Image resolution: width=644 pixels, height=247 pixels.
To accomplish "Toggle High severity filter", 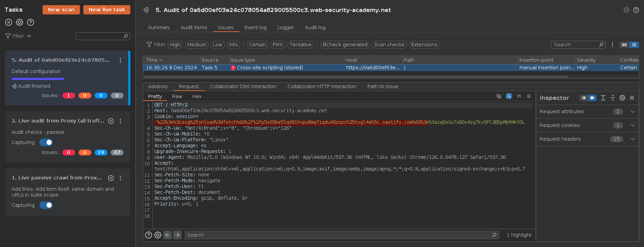I will (x=175, y=45).
